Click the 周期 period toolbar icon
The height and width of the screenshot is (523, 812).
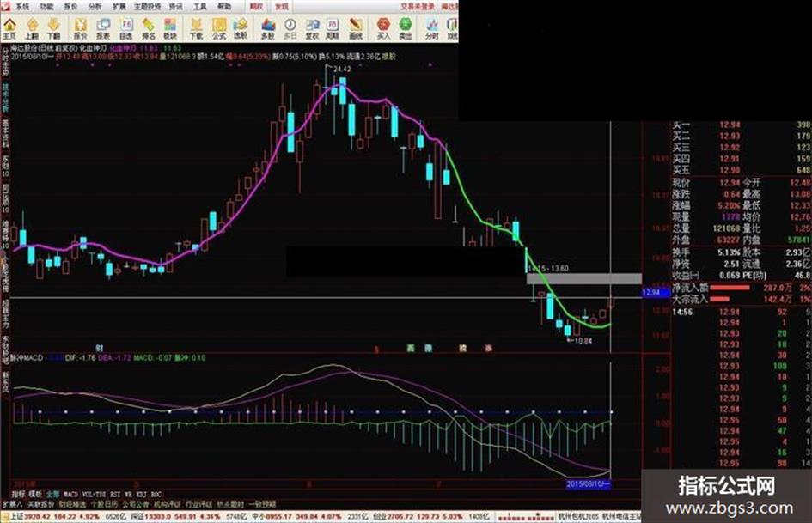click(333, 28)
